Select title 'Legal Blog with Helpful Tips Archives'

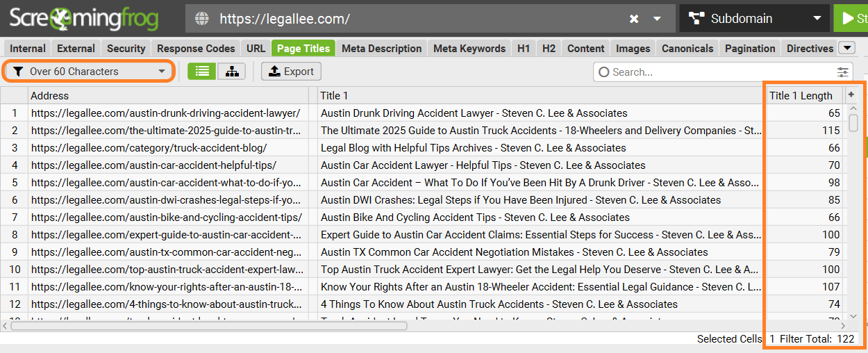point(473,147)
